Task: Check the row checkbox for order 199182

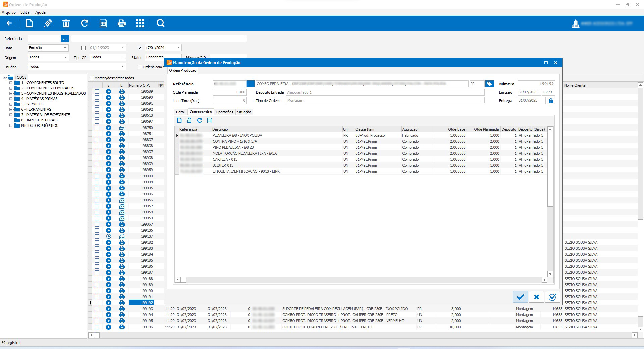Action: tap(97, 242)
